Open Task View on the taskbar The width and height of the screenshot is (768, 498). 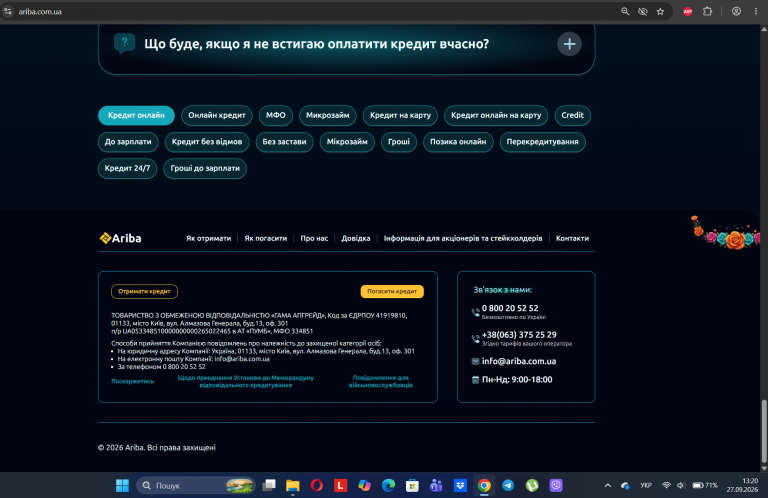tap(269, 485)
